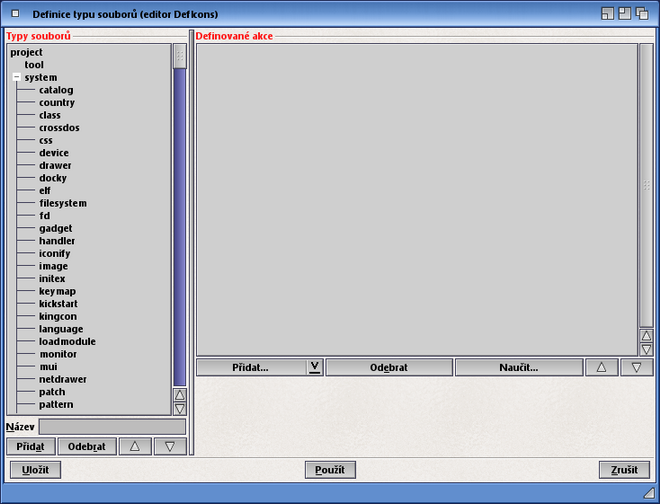Move file type down using left triangle button
660x504 pixels.
click(x=170, y=446)
